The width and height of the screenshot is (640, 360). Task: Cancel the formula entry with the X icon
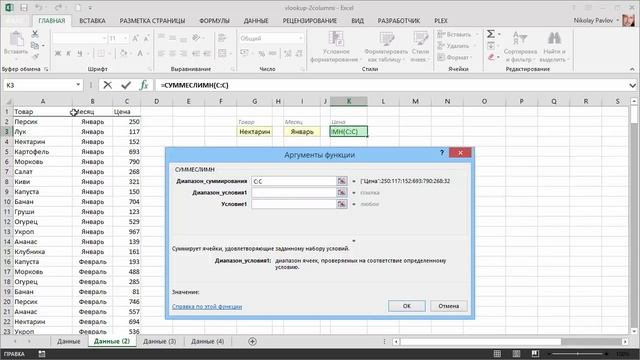coord(108,85)
